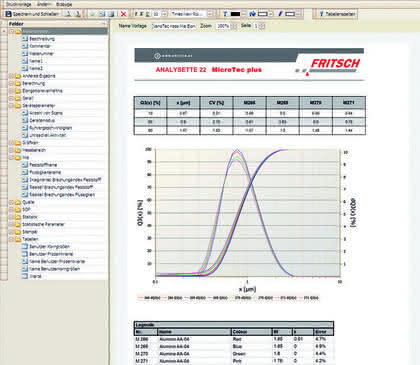Select Imaginärer Brechungsindex Feststoff field
Screen dimensions: 420x365
(x=65, y=180)
